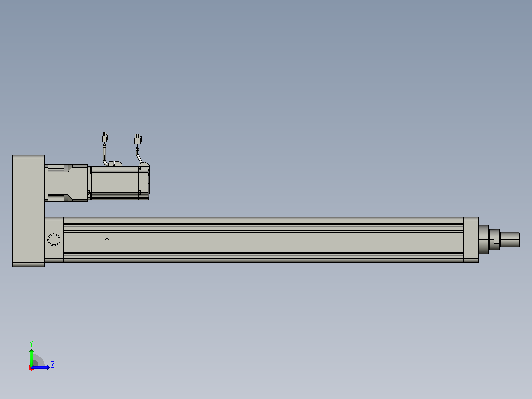The height and width of the screenshot is (399, 532).
Task: Click the green Y axis arrow of the triad
Action: coord(31,358)
